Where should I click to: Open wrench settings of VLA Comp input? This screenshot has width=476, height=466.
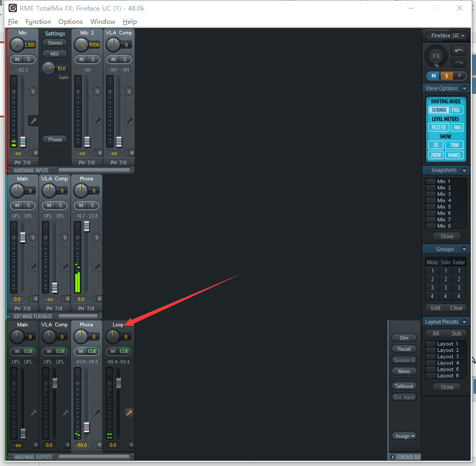click(x=129, y=121)
